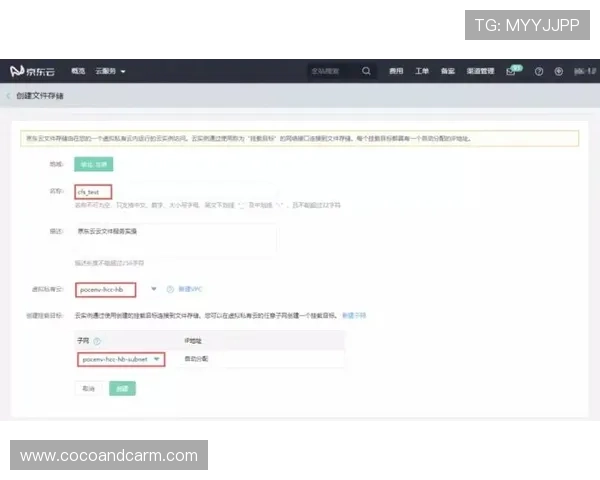Click the magnifier search icon

click(366, 71)
